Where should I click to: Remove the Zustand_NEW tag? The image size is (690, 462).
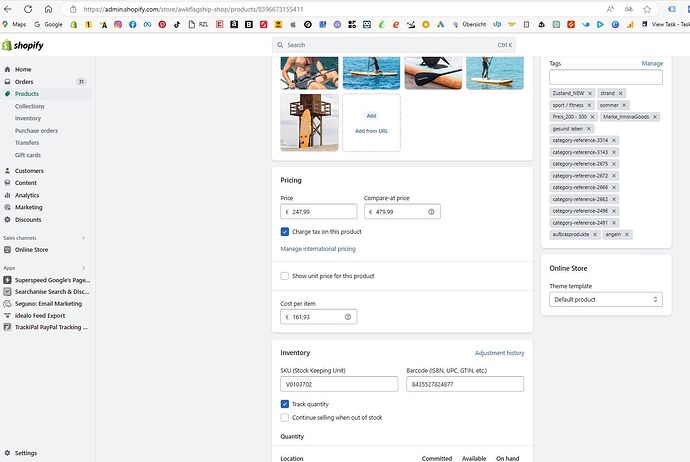pos(590,93)
